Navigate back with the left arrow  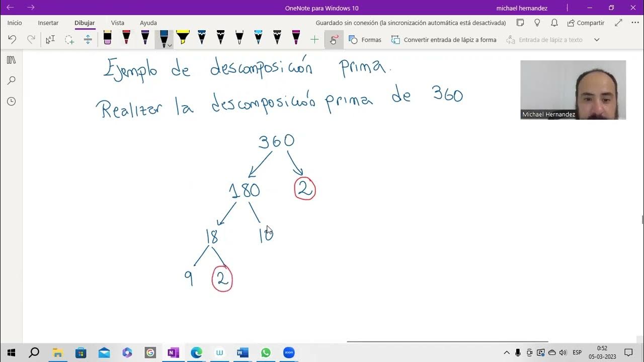pyautogui.click(x=10, y=8)
